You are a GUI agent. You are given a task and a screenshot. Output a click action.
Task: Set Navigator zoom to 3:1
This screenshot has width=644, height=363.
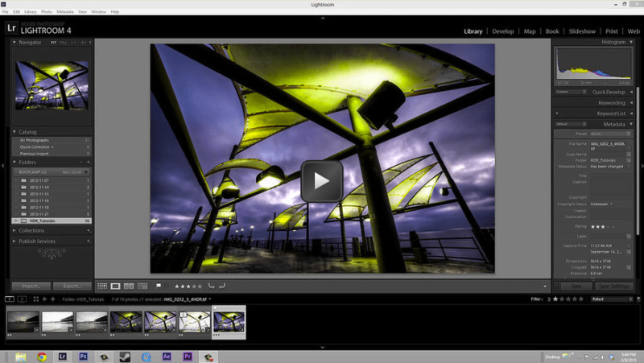pos(84,43)
